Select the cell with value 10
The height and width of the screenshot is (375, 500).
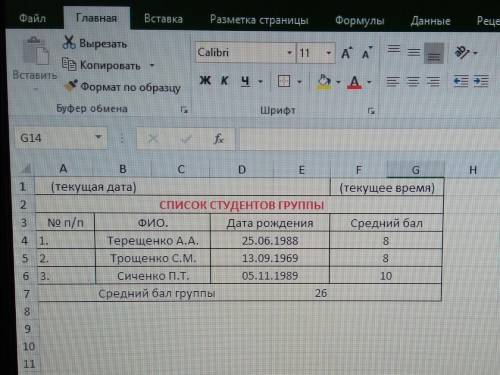(x=386, y=276)
